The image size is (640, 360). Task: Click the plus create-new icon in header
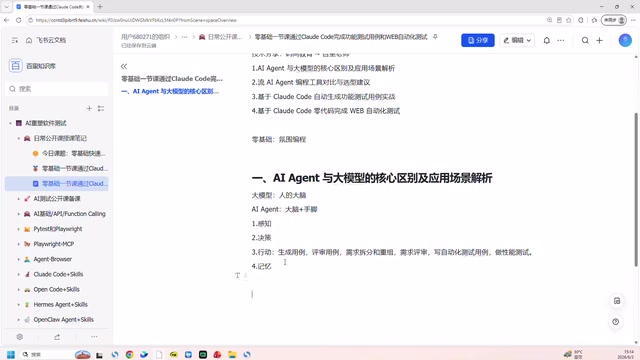pyautogui.click(x=599, y=40)
